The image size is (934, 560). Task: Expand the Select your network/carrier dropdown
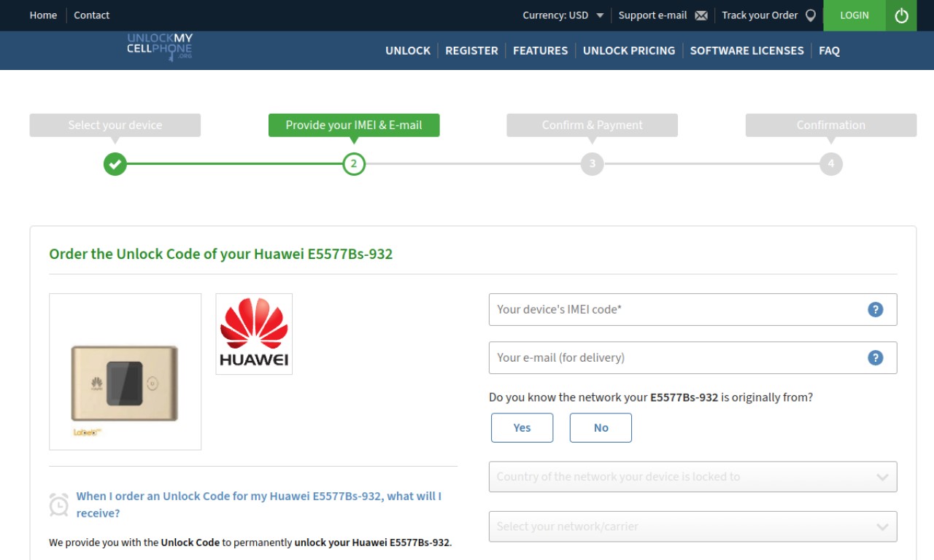pyautogui.click(x=692, y=526)
